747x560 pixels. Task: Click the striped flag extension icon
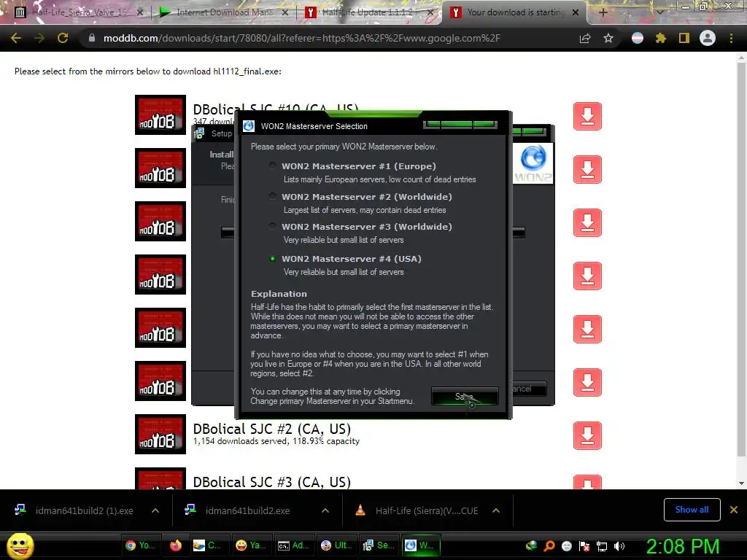(638, 38)
